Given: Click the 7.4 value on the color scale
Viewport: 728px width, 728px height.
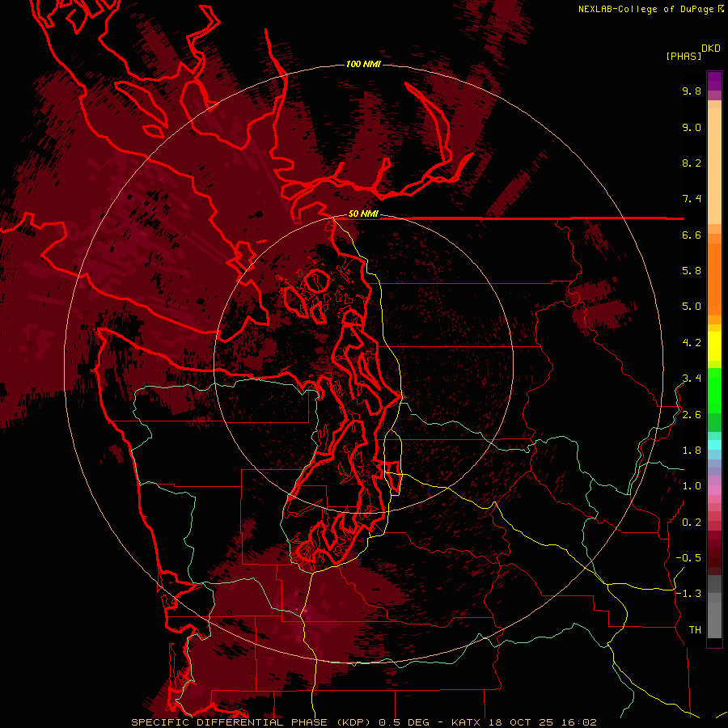Looking at the screenshot, I should (692, 199).
